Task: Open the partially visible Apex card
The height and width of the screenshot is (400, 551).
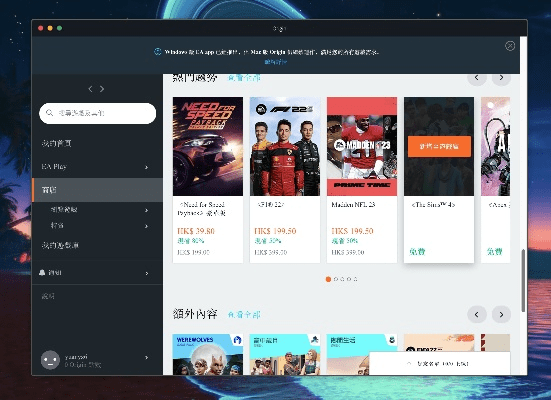Action: 495,180
